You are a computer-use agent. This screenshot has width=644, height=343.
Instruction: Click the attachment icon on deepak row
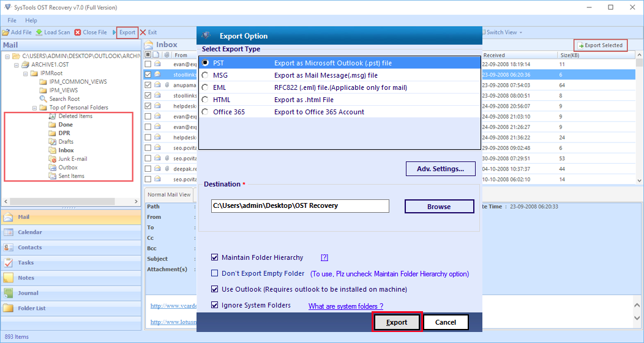pyautogui.click(x=167, y=169)
